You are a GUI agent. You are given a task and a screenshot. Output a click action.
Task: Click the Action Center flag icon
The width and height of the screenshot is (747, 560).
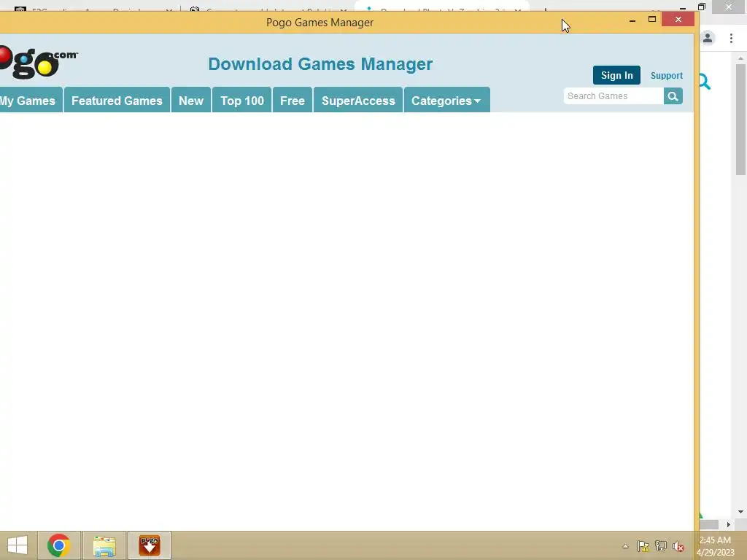[x=643, y=546]
